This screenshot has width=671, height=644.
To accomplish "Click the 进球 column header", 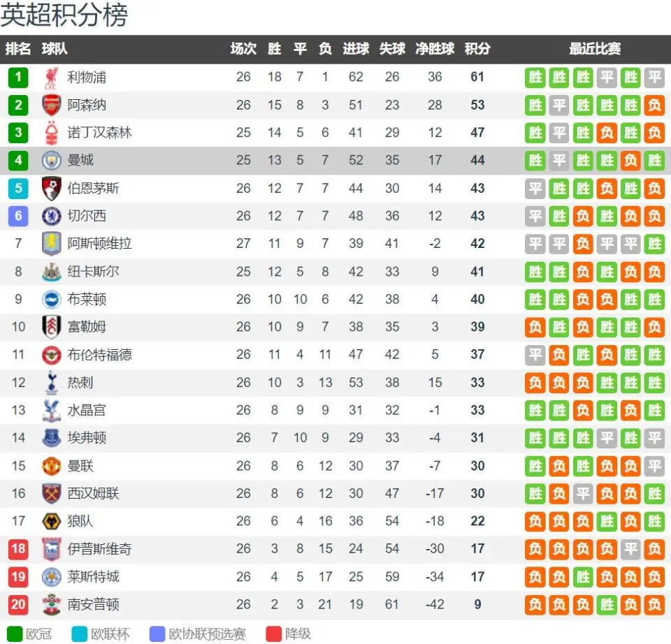I will click(356, 49).
